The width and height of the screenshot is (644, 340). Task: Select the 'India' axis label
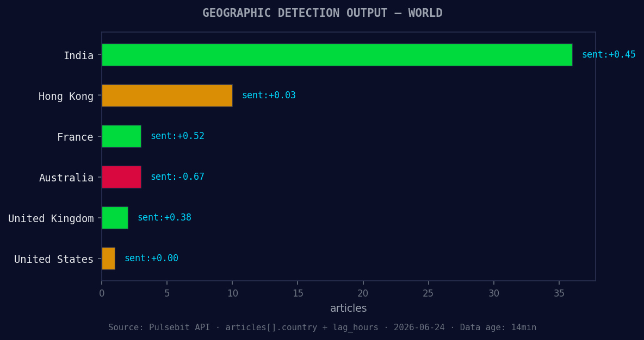(78, 55)
